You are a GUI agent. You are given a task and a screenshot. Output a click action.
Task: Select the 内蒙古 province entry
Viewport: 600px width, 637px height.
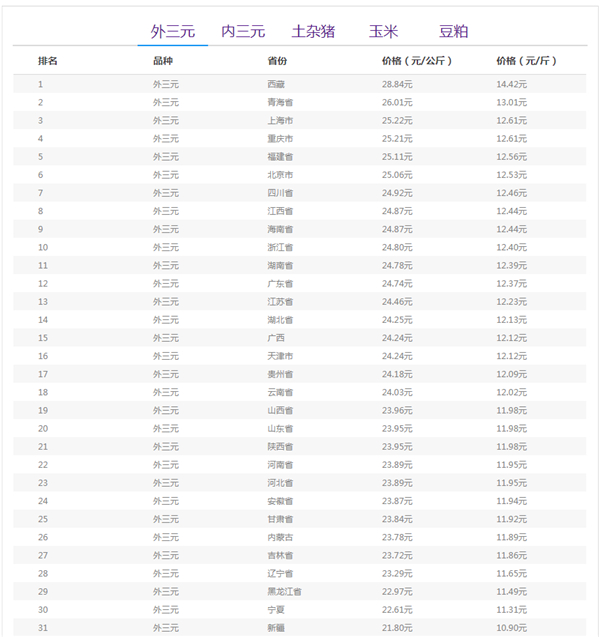pos(280,537)
